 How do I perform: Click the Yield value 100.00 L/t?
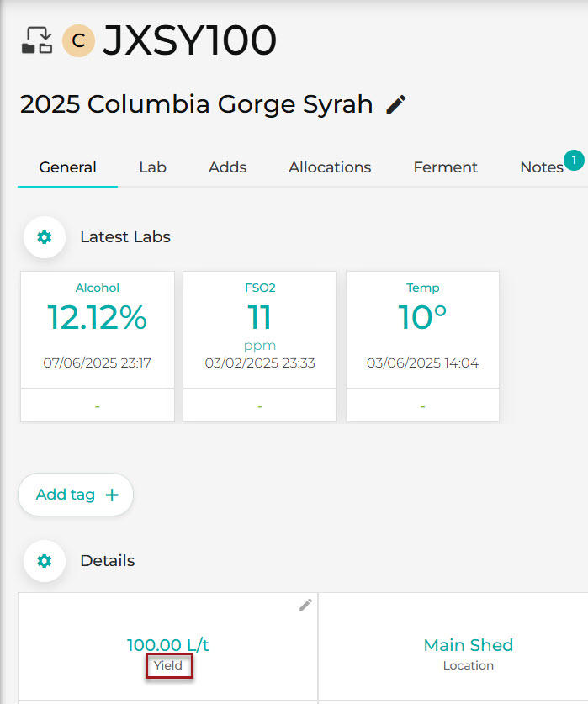point(168,644)
